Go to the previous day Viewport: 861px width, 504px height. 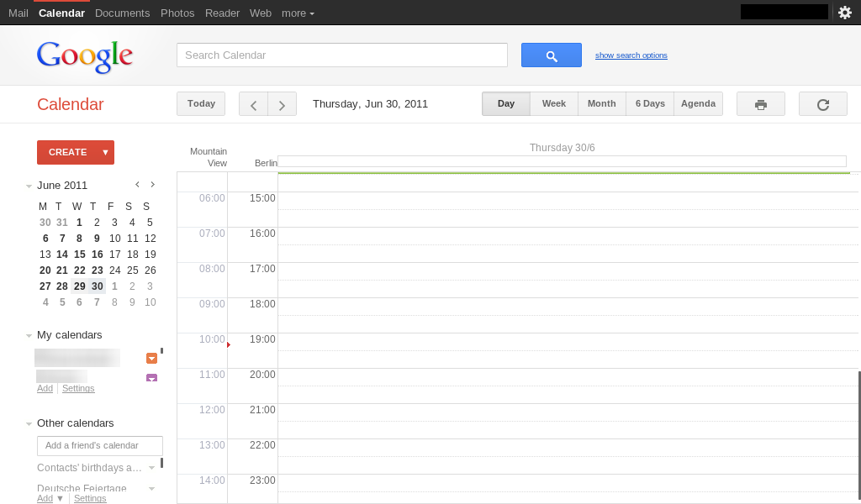tap(253, 105)
